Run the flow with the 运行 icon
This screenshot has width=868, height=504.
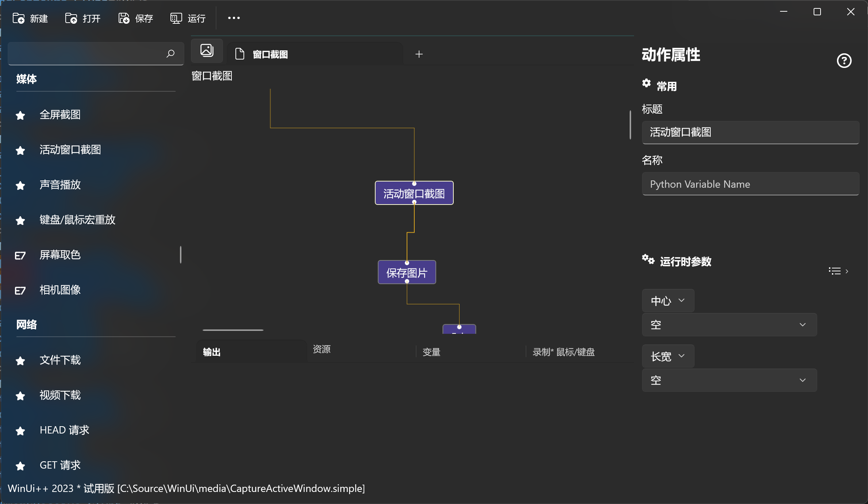176,18
